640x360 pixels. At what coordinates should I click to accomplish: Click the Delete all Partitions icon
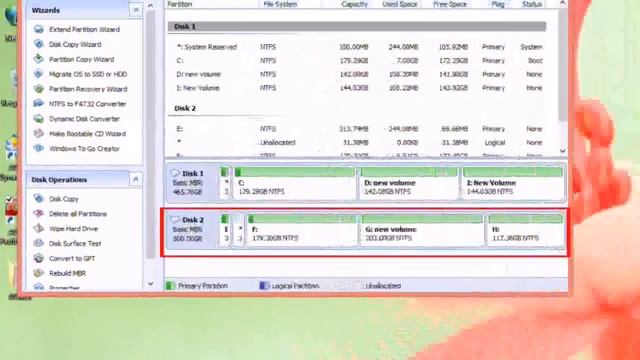point(39,213)
